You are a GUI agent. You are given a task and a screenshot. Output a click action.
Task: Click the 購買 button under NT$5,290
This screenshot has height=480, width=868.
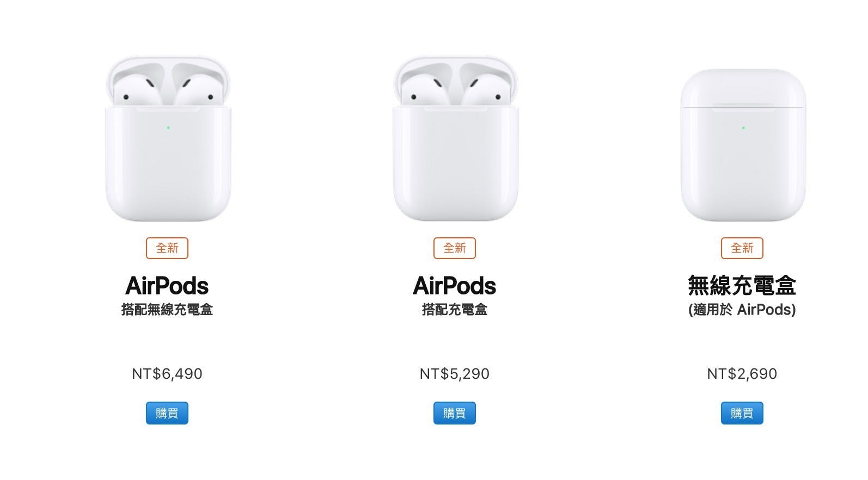click(x=455, y=413)
